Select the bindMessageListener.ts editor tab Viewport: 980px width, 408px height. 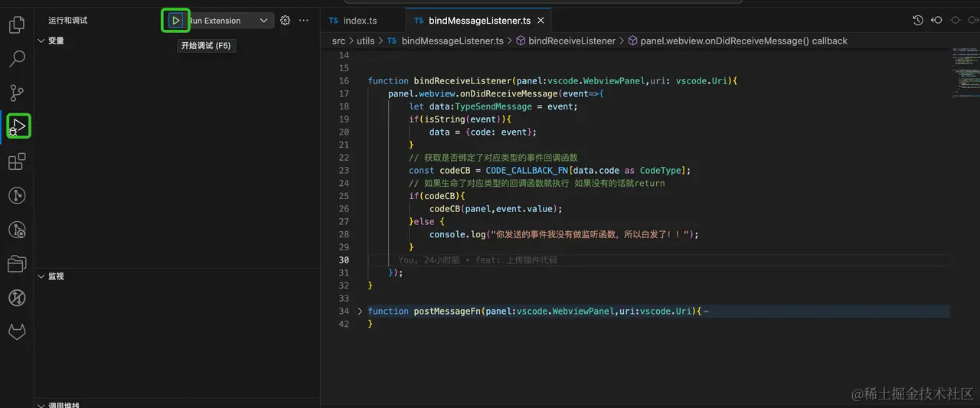[x=478, y=21]
